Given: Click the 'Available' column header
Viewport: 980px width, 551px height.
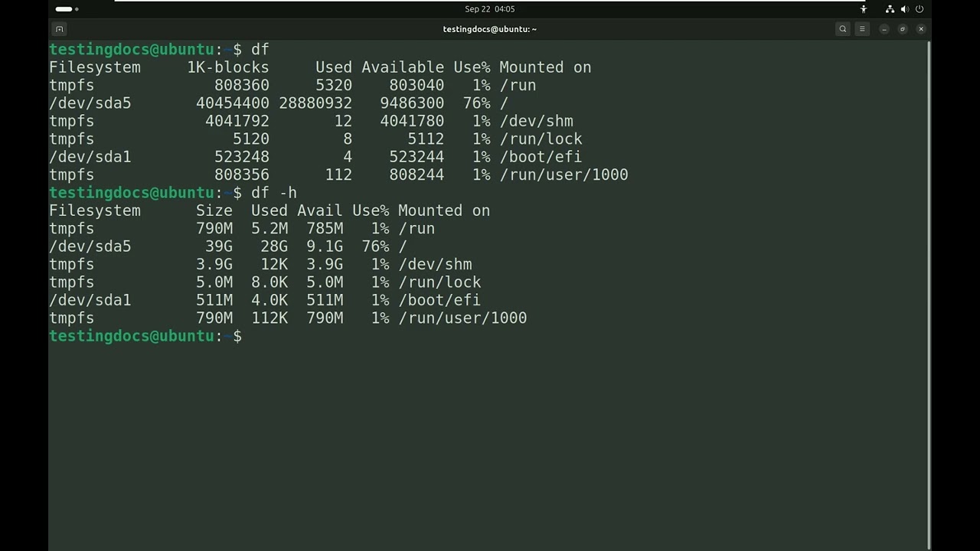Looking at the screenshot, I should click(403, 67).
